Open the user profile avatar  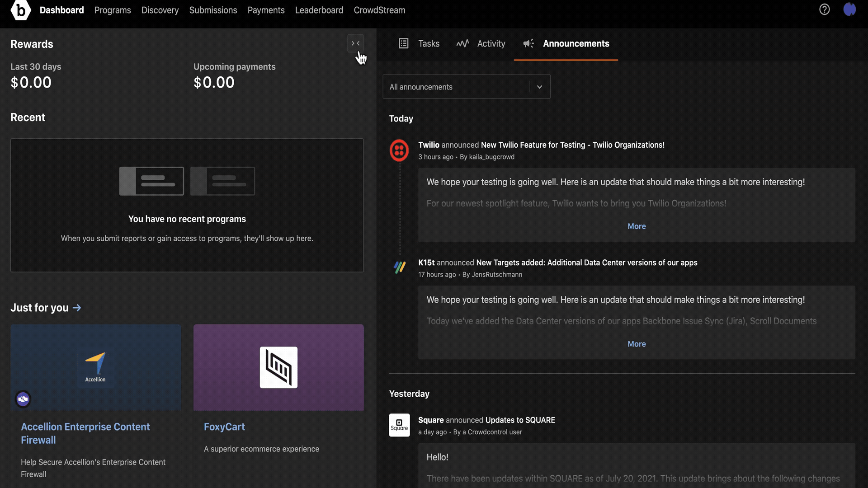coord(849,9)
